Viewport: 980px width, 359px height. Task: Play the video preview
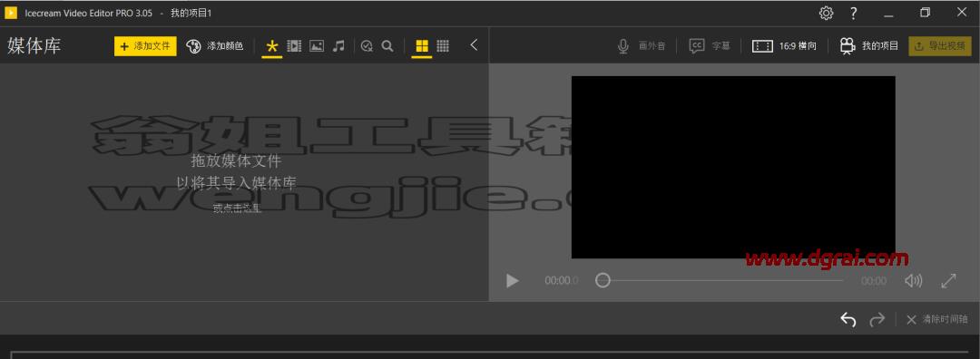[x=513, y=281]
